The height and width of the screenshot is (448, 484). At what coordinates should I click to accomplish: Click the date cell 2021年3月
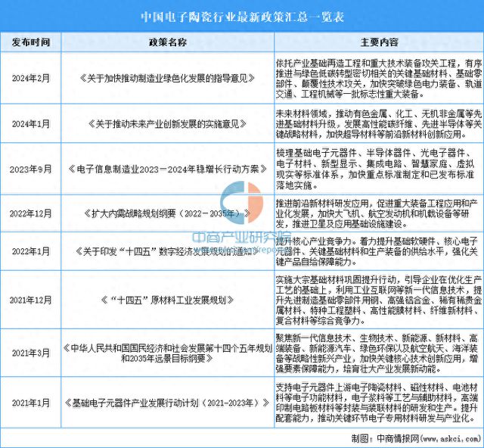point(31,353)
